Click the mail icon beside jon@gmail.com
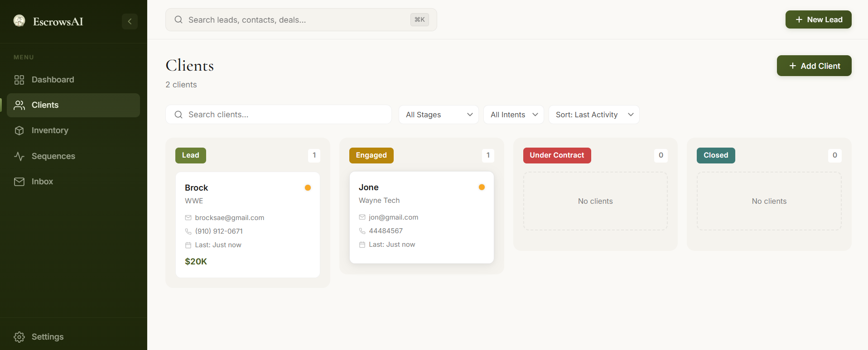The height and width of the screenshot is (350, 868). (x=362, y=217)
